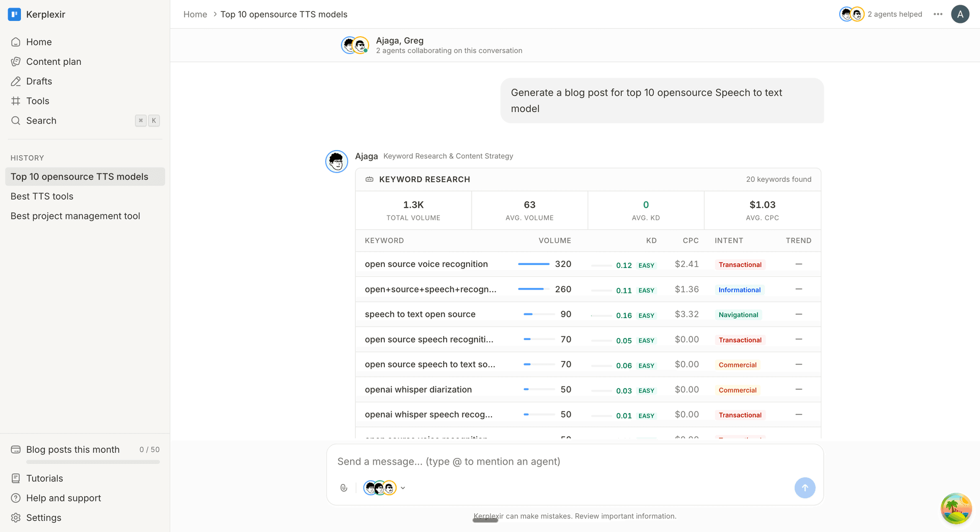
Task: Open the agent selector chevron in message box
Action: [403, 488]
